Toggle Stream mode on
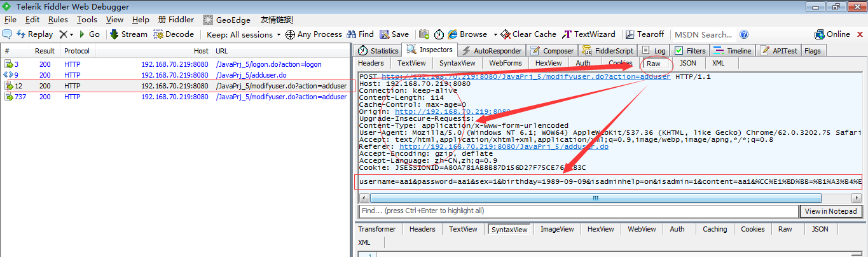 128,34
